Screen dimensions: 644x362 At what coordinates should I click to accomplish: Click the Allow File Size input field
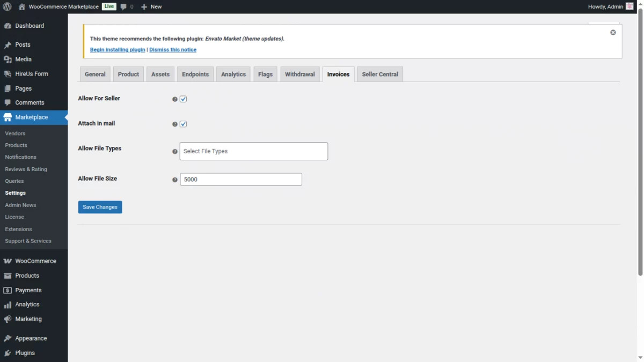pos(241,179)
